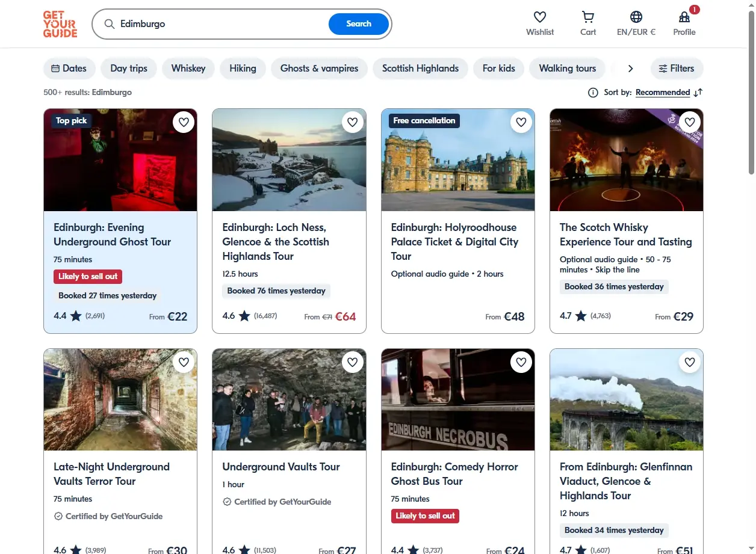The height and width of the screenshot is (554, 756).
Task: Open Edinburgh: Comedy Horror Ghost Bus Tour
Action: click(454, 474)
